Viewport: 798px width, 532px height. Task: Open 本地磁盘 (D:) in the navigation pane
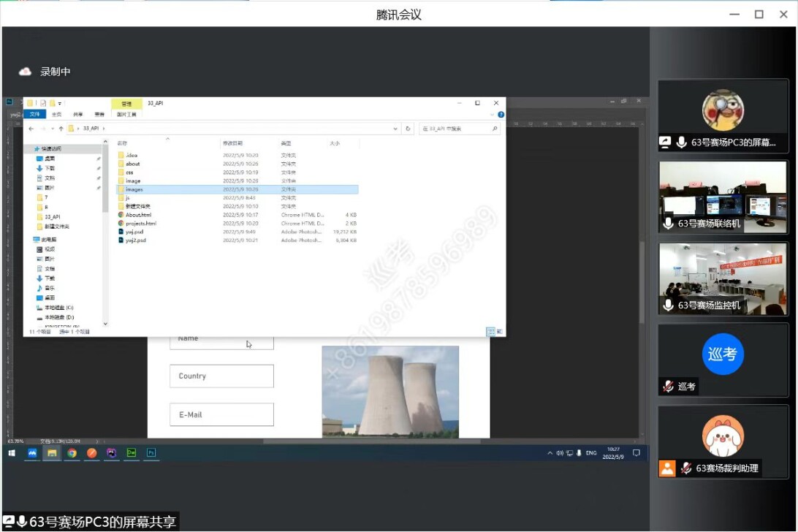[x=58, y=317]
